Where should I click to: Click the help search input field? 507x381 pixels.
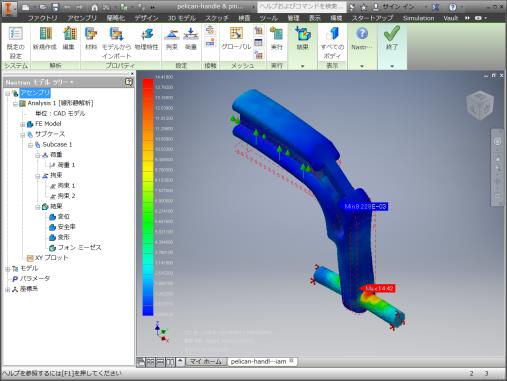click(x=302, y=7)
